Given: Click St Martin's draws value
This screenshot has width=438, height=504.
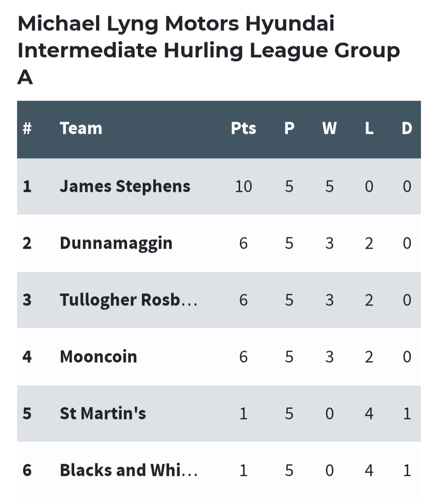Looking at the screenshot, I should [x=407, y=414].
